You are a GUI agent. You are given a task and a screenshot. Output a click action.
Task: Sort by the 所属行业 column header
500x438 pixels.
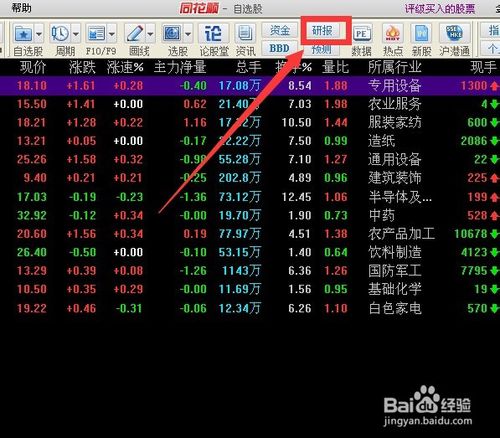(x=395, y=67)
